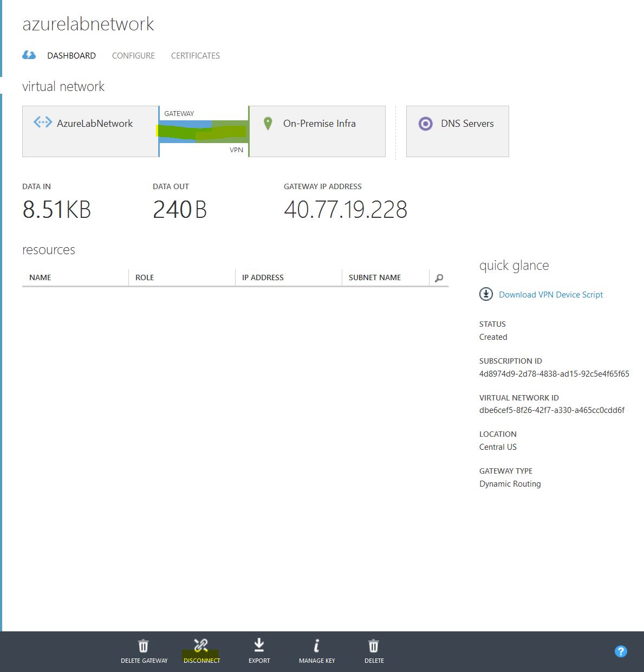Image resolution: width=644 pixels, height=672 pixels.
Task: Switch to the Dashboard tab
Action: click(x=71, y=56)
